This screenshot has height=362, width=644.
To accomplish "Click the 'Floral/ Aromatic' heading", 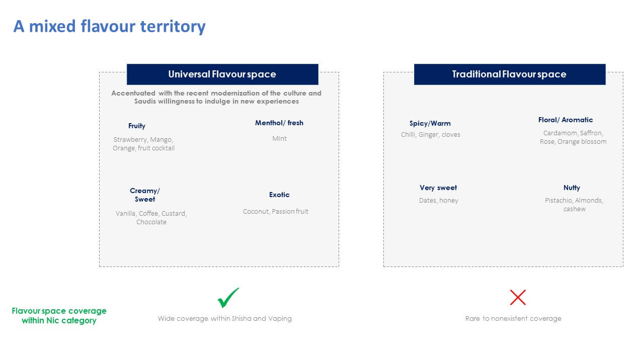I will tap(566, 120).
